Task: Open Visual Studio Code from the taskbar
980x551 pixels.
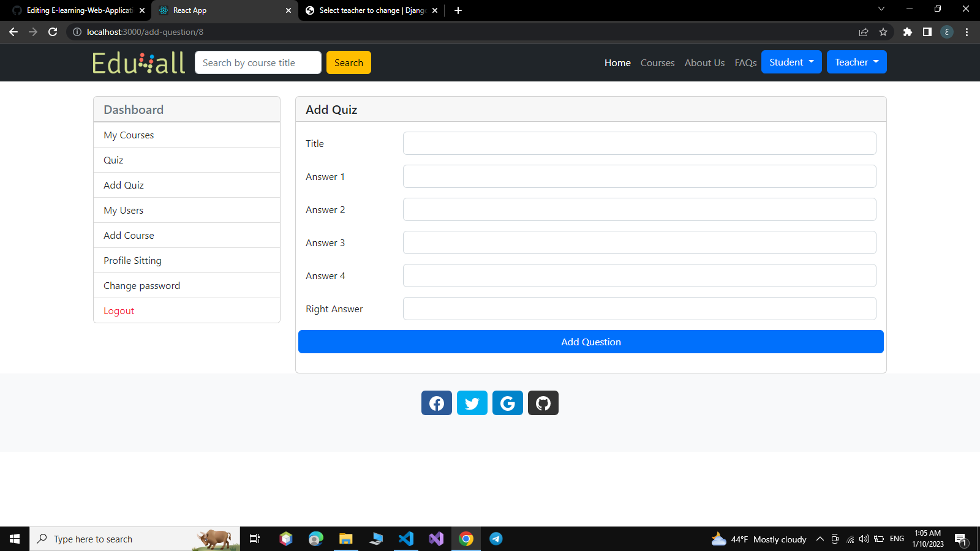Action: (x=406, y=539)
